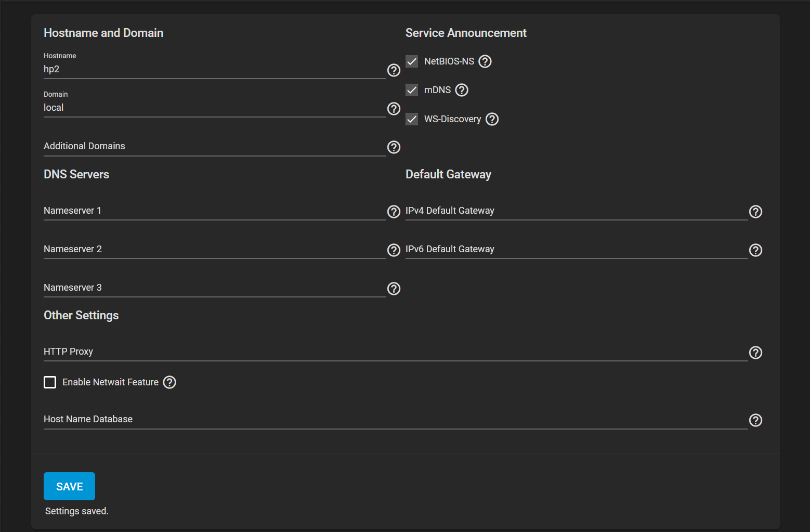The height and width of the screenshot is (532, 810).
Task: View help for IPv6 Default Gateway
Action: tap(755, 250)
